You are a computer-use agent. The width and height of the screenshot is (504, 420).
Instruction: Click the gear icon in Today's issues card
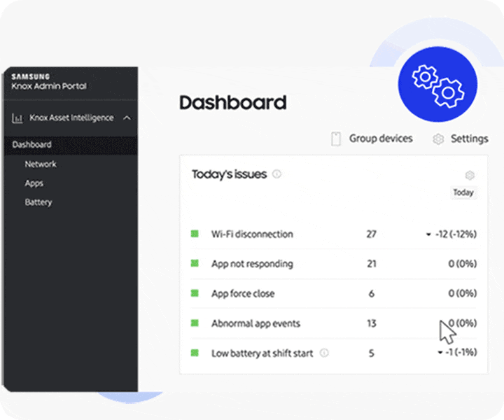(x=470, y=175)
